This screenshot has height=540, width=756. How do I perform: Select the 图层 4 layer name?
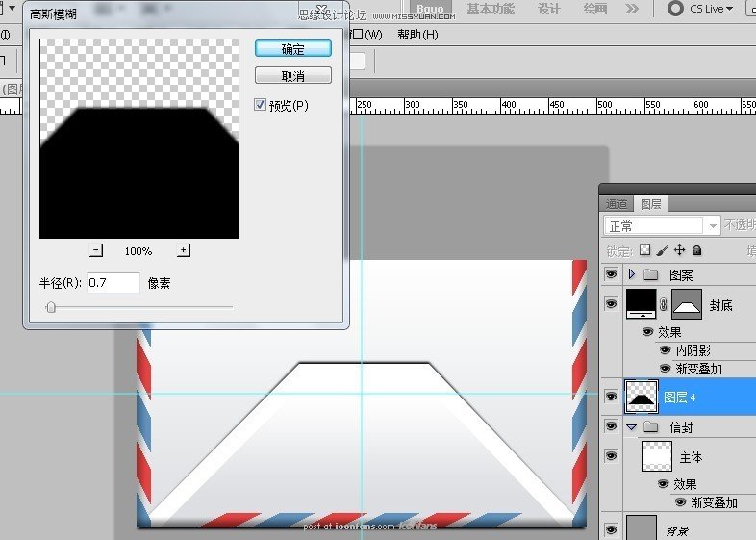point(680,398)
